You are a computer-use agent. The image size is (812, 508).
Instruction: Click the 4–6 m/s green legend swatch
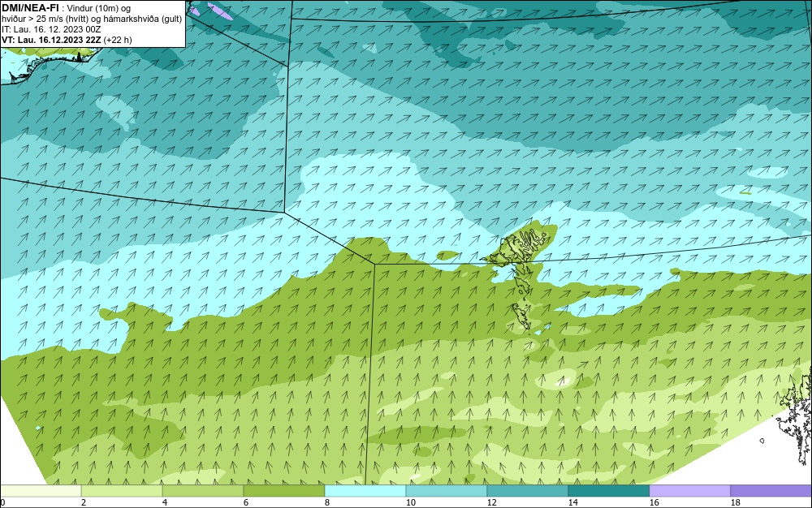(x=203, y=491)
